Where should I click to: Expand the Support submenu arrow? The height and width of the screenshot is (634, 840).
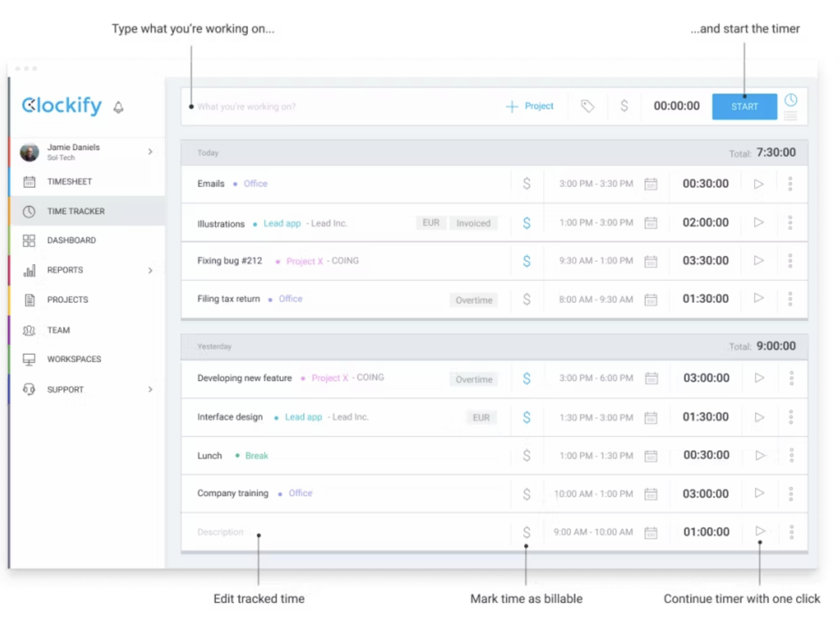click(150, 389)
